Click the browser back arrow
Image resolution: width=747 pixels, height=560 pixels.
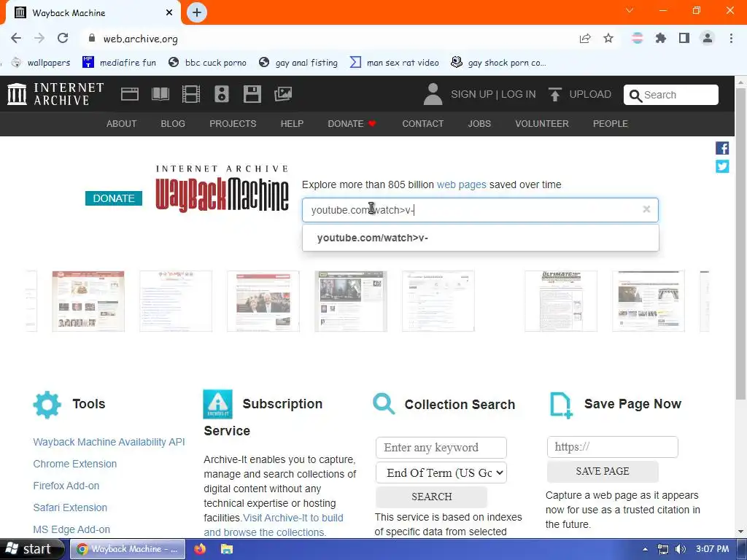[16, 38]
